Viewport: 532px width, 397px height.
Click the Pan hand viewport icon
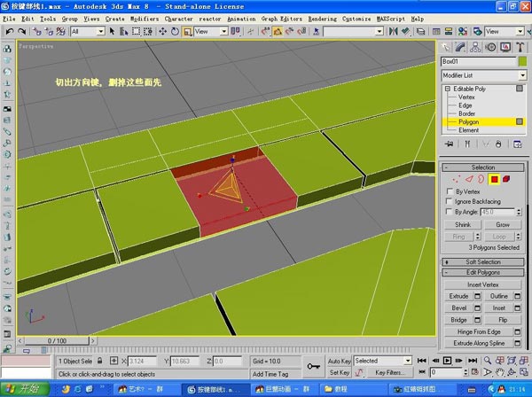(x=499, y=372)
